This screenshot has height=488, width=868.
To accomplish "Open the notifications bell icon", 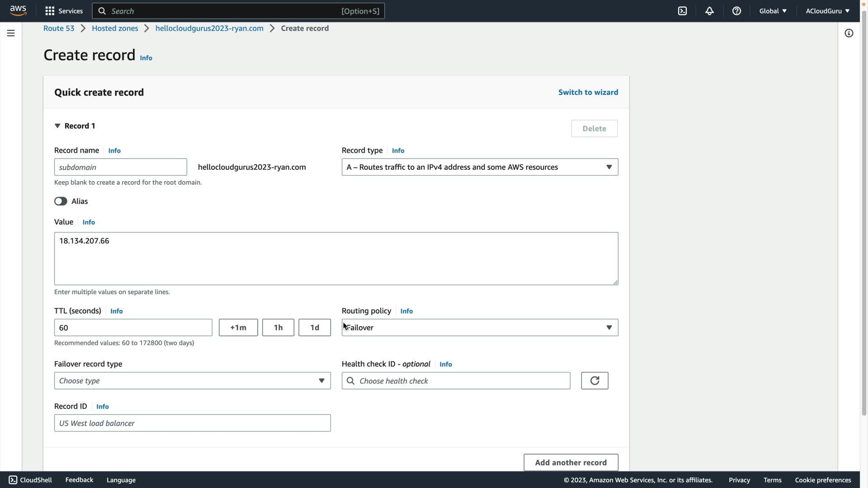I will [x=709, y=11].
